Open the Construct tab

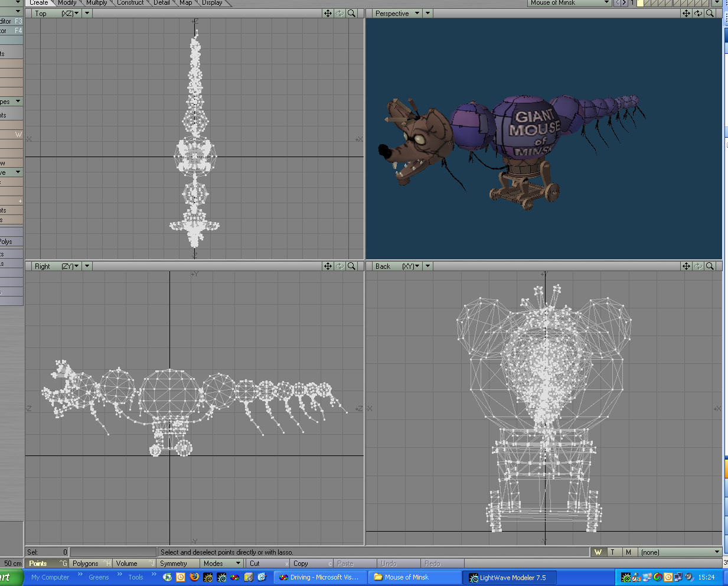pyautogui.click(x=130, y=3)
